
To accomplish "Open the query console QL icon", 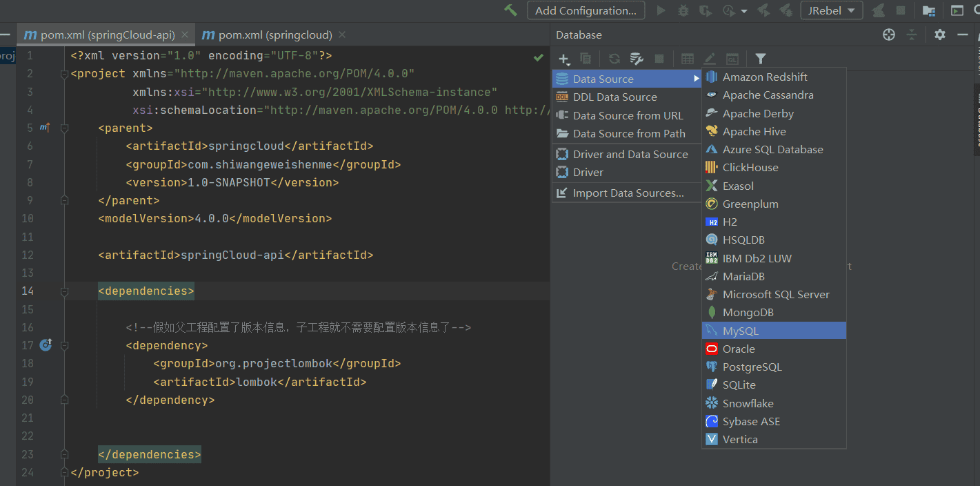I will pos(732,59).
